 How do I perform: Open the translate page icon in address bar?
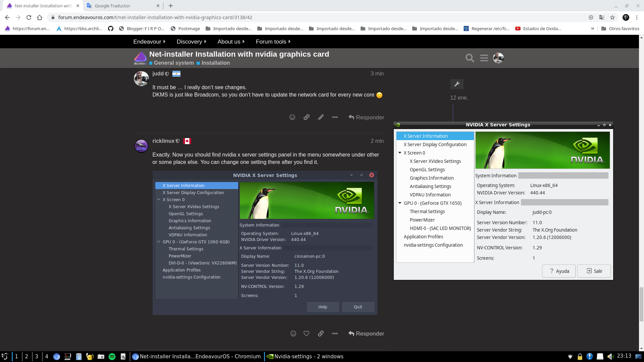(x=602, y=17)
